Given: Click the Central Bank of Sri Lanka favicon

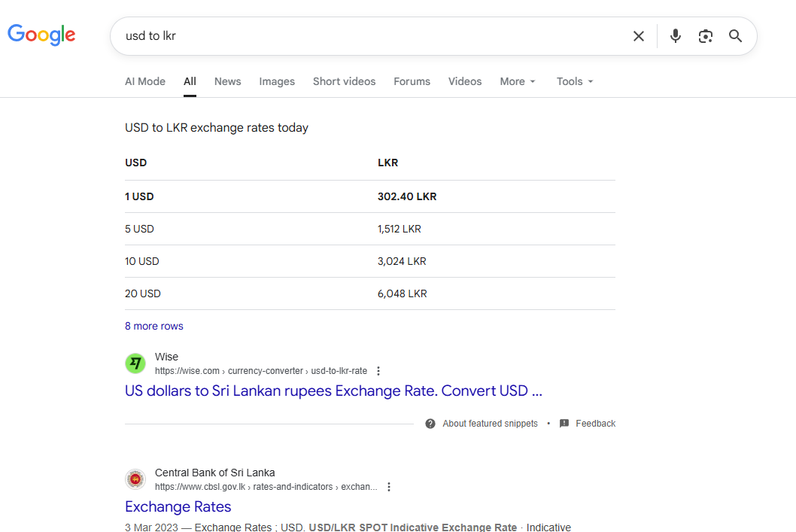Looking at the screenshot, I should click(135, 479).
